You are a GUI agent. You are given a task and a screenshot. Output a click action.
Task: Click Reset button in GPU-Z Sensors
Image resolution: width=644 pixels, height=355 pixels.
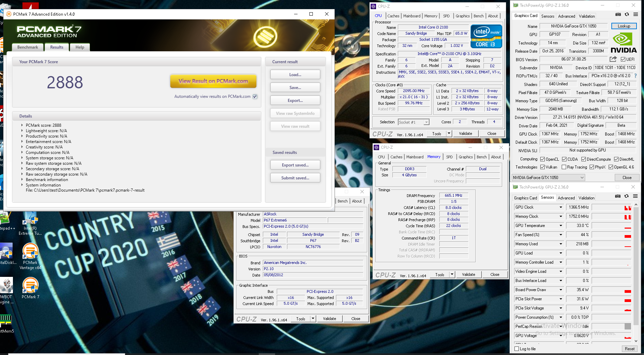coord(629,349)
